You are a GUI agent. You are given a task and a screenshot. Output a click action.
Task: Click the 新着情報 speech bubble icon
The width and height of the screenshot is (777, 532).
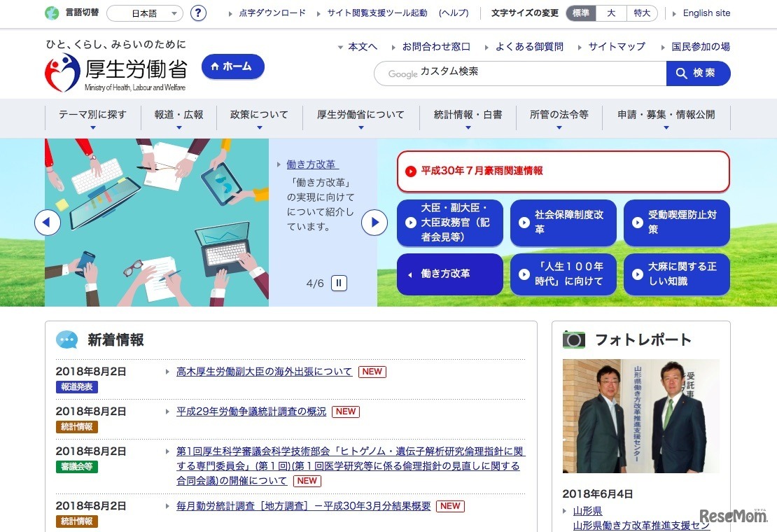66,339
